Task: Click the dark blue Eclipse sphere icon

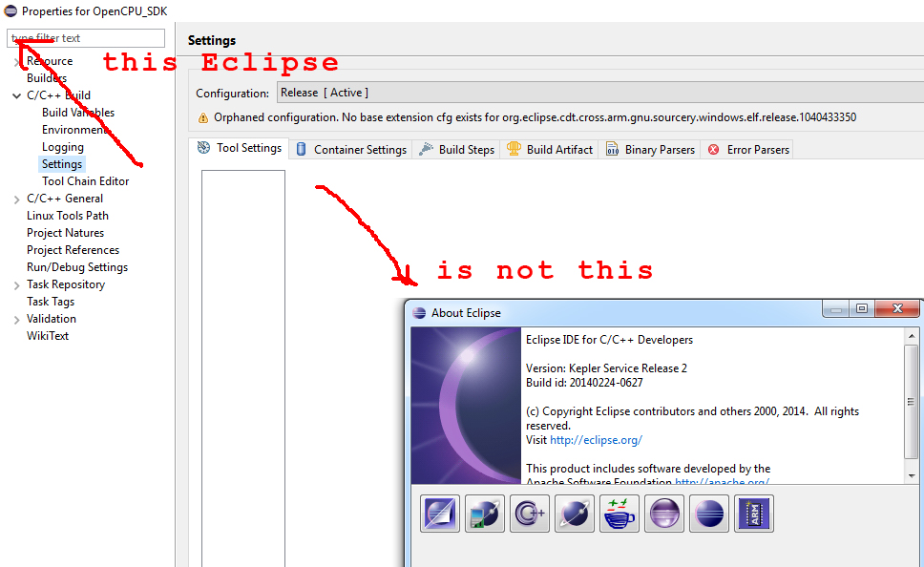Action: click(708, 513)
